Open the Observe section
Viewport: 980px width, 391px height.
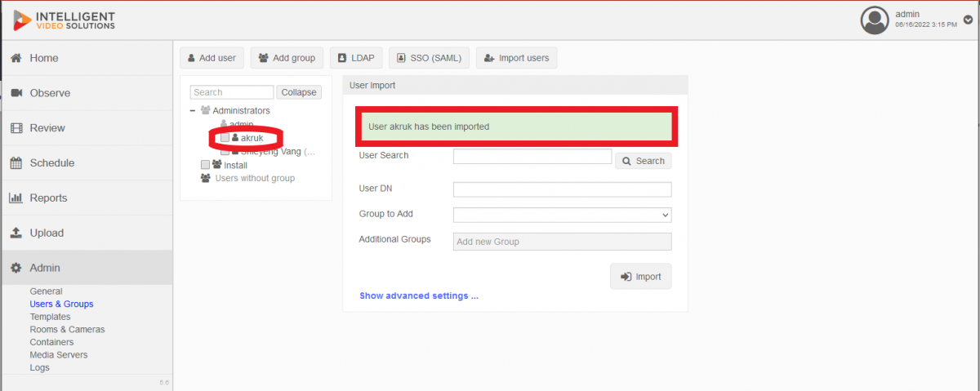pyautogui.click(x=86, y=93)
